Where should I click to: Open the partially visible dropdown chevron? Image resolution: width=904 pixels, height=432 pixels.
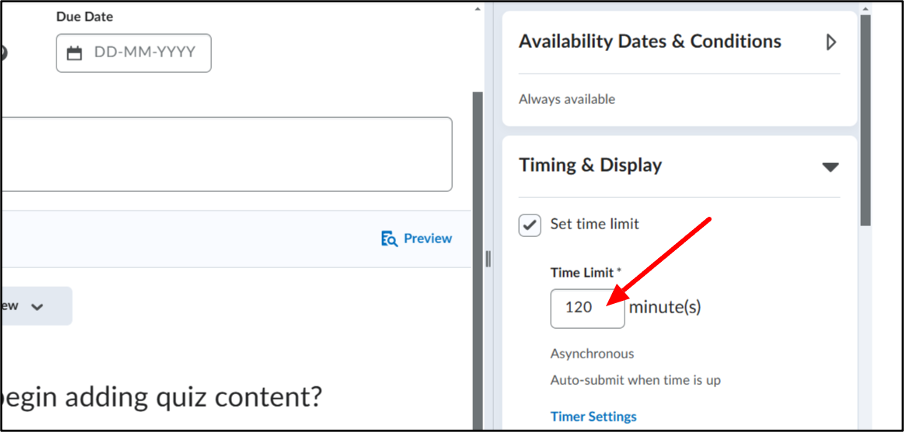coord(37,307)
